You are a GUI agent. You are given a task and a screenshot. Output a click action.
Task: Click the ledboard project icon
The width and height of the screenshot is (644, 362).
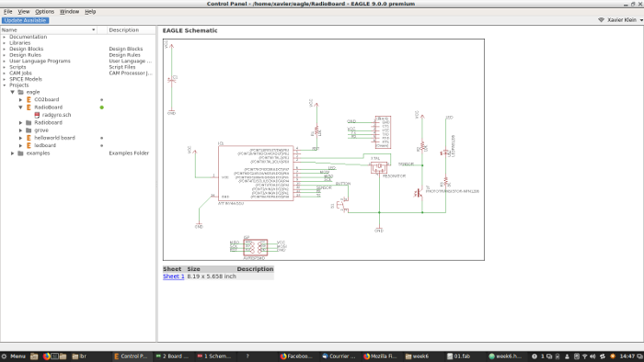29,145
